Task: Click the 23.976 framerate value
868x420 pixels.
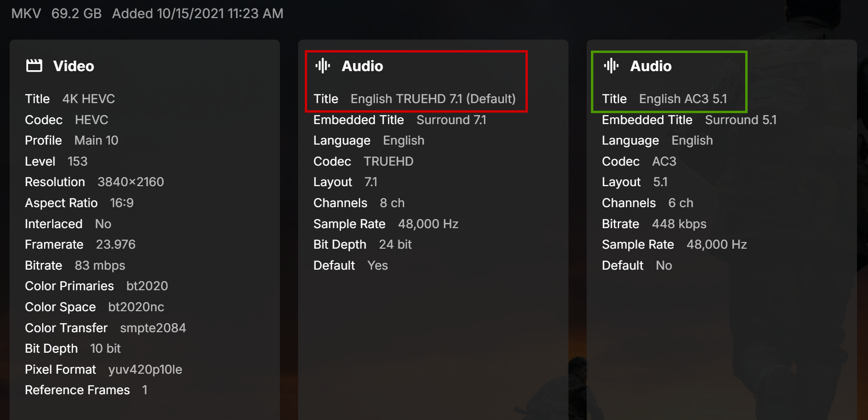Action: pos(116,244)
